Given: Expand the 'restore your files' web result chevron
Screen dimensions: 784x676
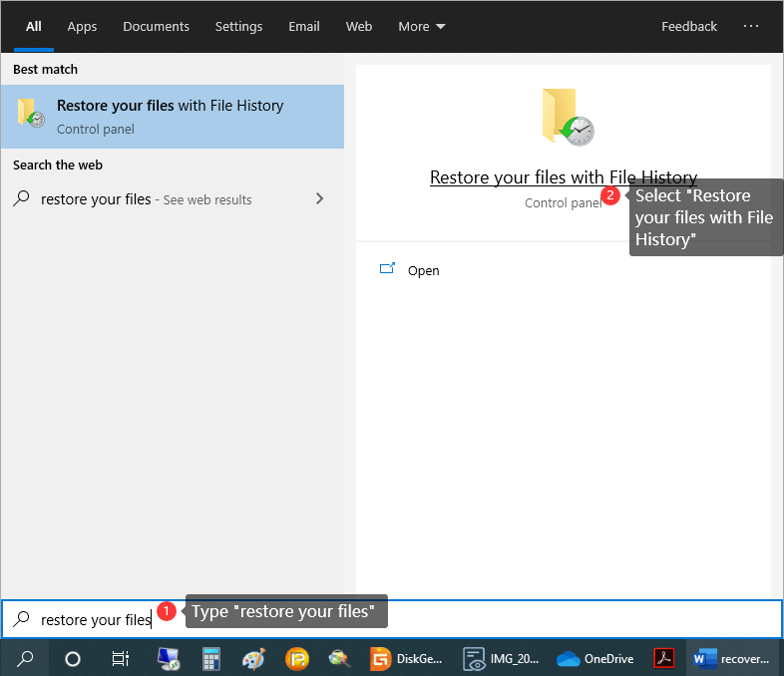Looking at the screenshot, I should 319,199.
